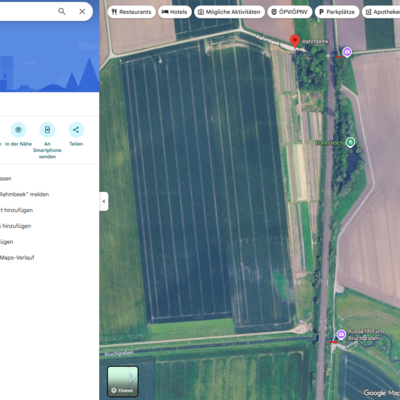
Task: Click the Teilen share icon
Action: (x=76, y=130)
